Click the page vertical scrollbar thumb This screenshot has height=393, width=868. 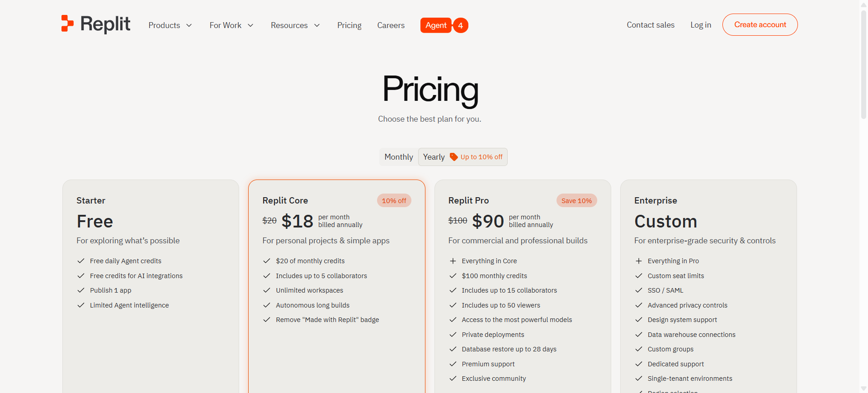tap(863, 63)
